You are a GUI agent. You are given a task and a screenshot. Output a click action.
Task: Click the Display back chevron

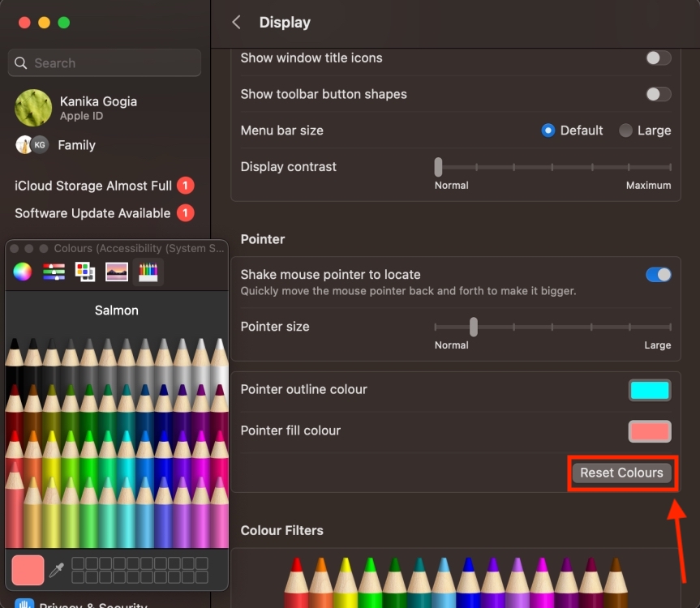(236, 22)
